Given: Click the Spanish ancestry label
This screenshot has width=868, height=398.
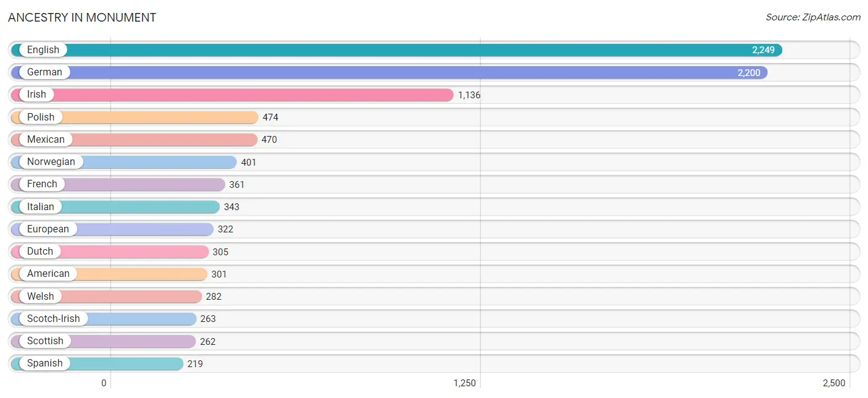Looking at the screenshot, I should point(44,363).
